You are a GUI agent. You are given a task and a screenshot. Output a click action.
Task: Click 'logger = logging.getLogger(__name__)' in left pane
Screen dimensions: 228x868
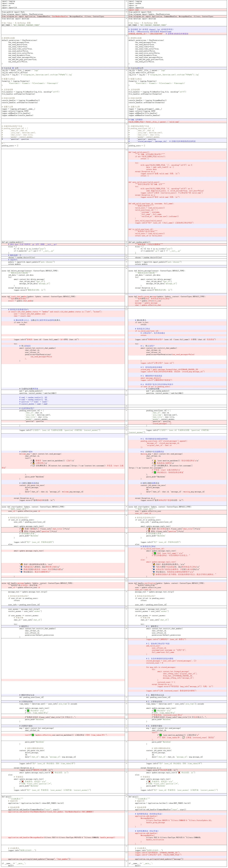point(18,109)
